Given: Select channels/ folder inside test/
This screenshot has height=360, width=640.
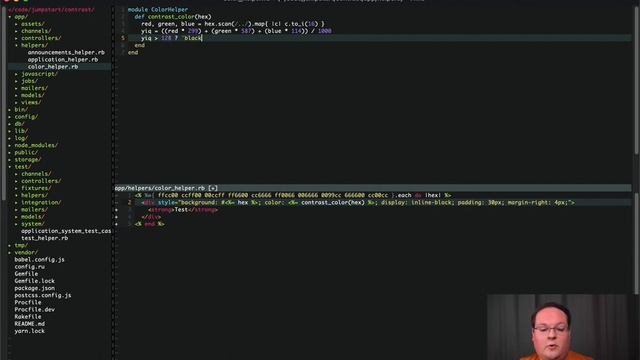Looking at the screenshot, I should pos(36,174).
